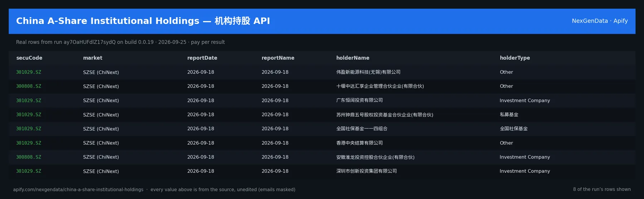Click the reportName column header
This screenshot has height=199, width=644.
click(278, 58)
